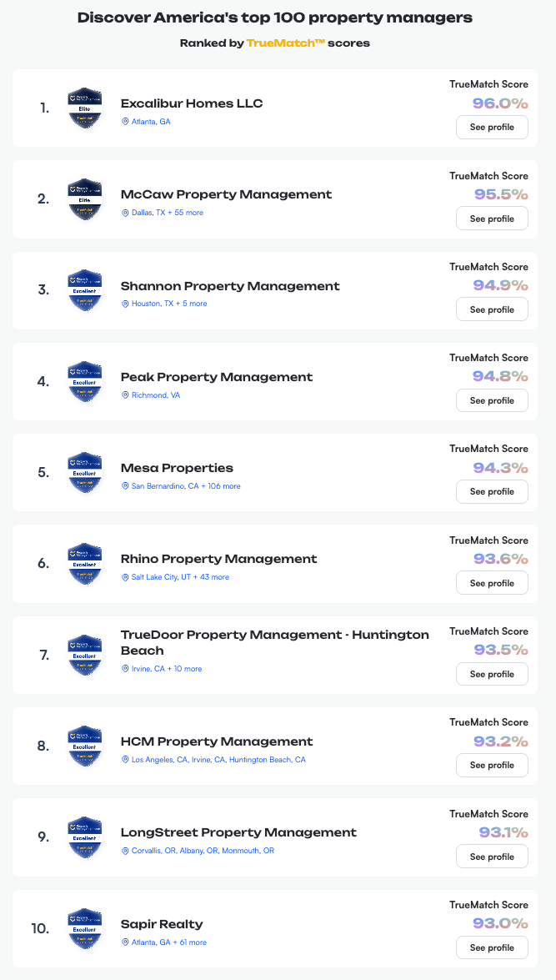The height and width of the screenshot is (980, 556).
Task: Expand the '+ 55 more' locations for McCaw
Action: click(191, 213)
